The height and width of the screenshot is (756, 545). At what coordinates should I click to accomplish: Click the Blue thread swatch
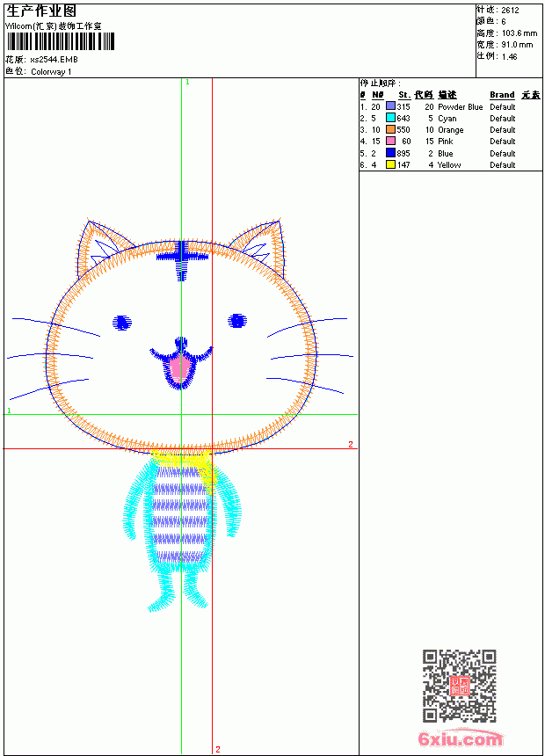pos(390,153)
